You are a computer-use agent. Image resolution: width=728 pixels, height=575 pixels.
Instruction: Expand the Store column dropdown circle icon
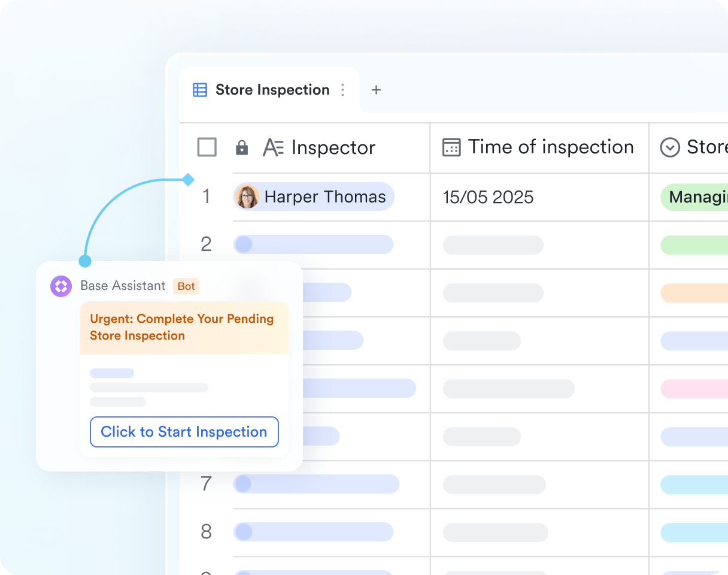click(669, 147)
